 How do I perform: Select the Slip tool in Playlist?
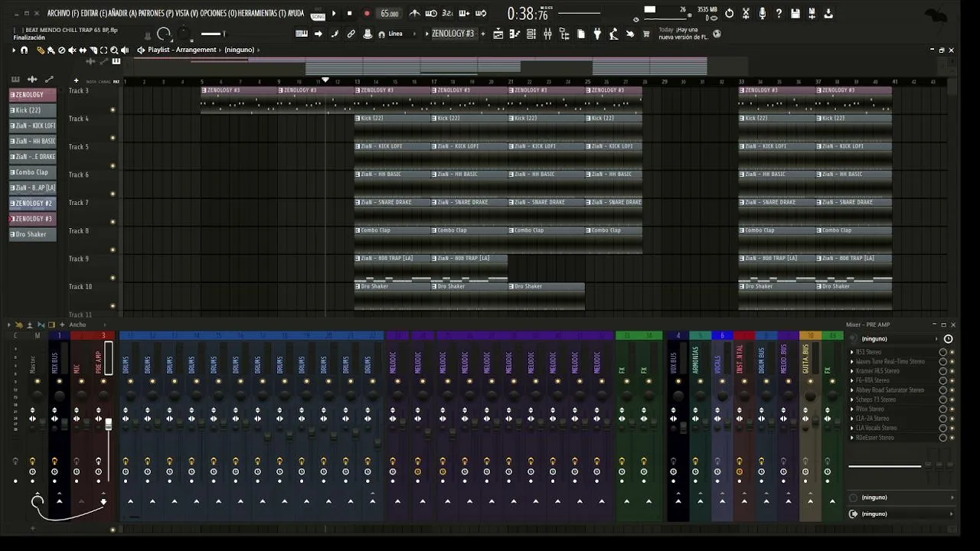[83, 50]
